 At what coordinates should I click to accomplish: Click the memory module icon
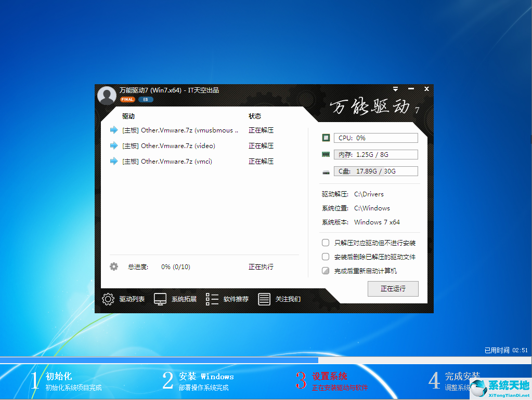(326, 155)
